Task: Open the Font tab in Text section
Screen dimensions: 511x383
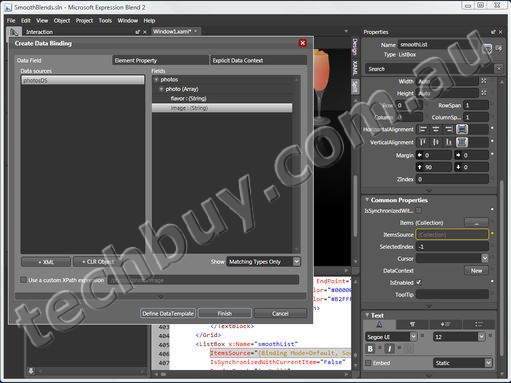Action: click(x=379, y=324)
